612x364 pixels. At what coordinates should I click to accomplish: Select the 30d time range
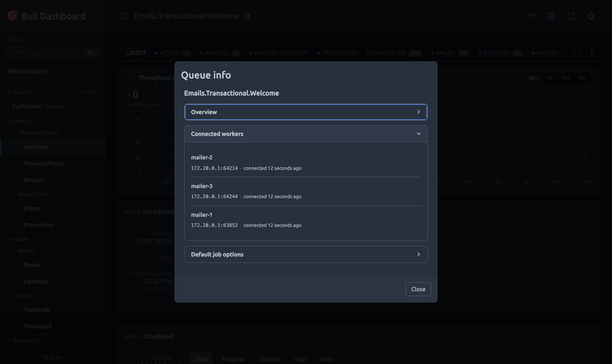(565, 78)
